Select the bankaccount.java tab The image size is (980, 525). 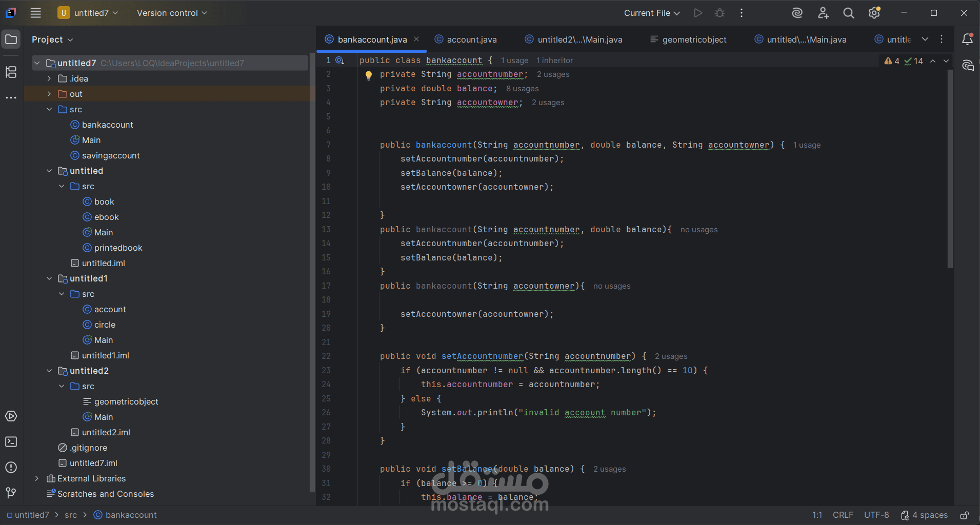click(x=372, y=39)
